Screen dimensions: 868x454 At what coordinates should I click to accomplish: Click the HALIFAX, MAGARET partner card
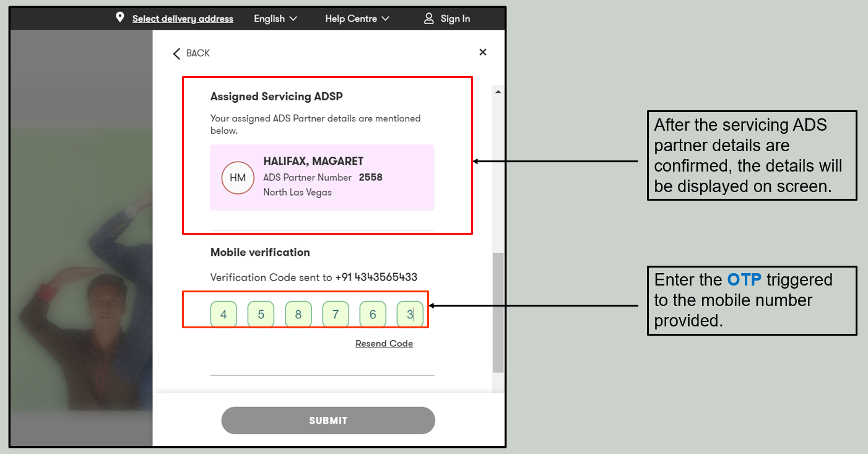322,178
